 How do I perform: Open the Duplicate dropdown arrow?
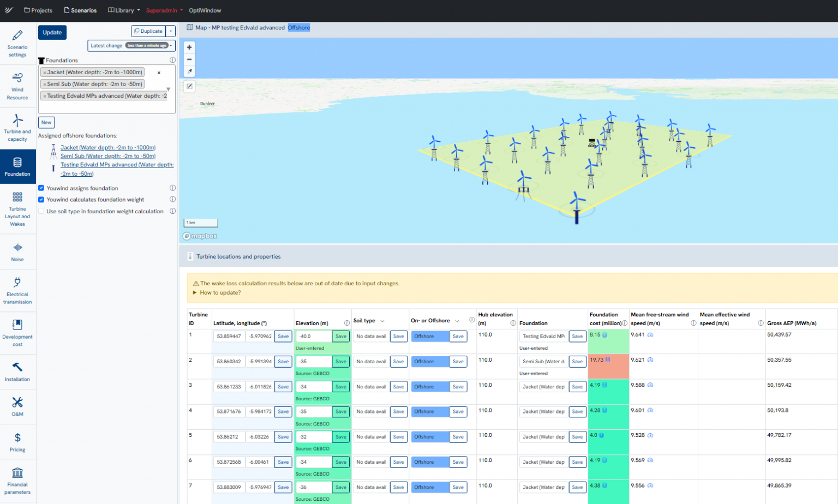coord(171,31)
